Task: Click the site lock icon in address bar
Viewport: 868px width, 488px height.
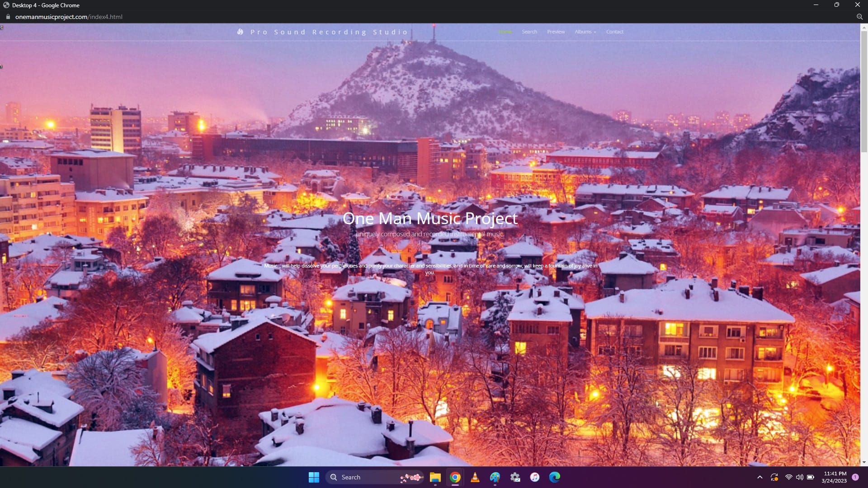Action: click(8, 17)
